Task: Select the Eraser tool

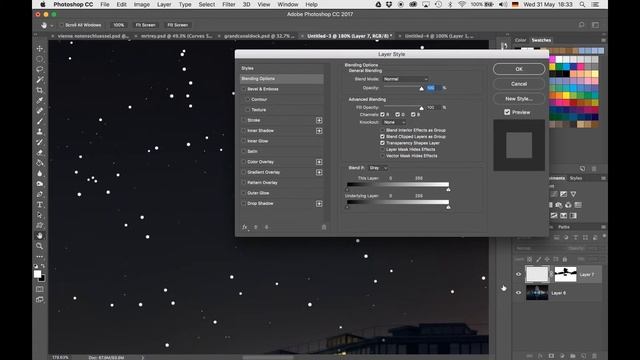Action: 40,152
